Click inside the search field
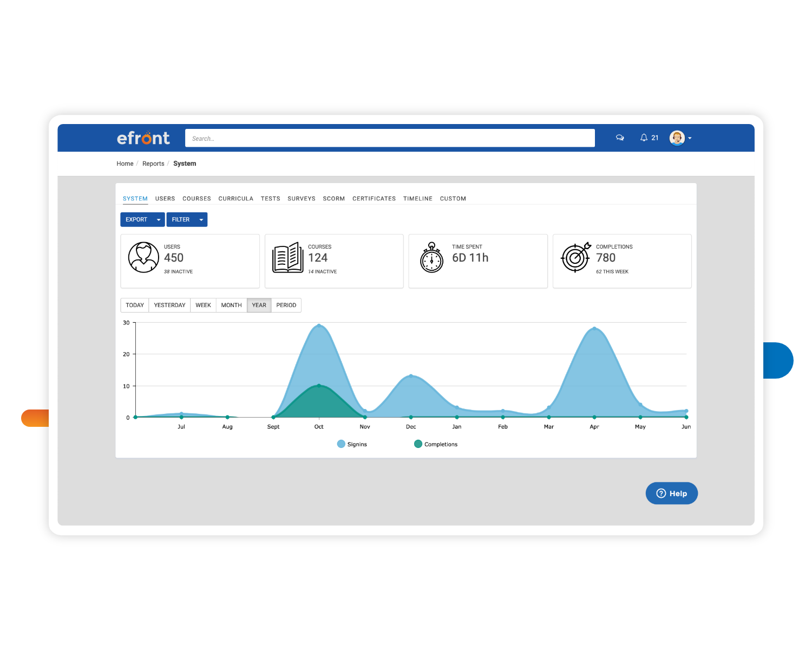This screenshot has width=812, height=650. [x=390, y=138]
